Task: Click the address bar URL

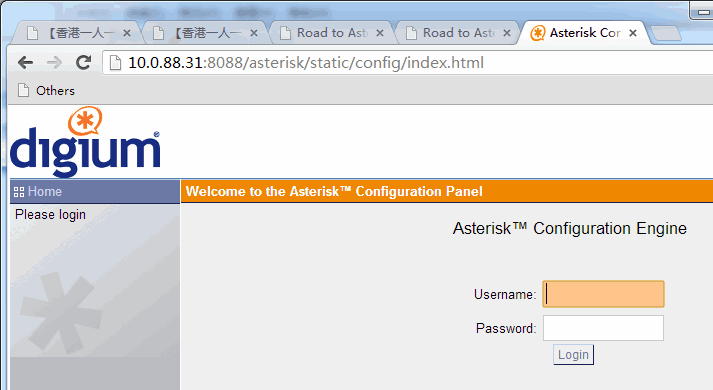Action: click(x=306, y=63)
